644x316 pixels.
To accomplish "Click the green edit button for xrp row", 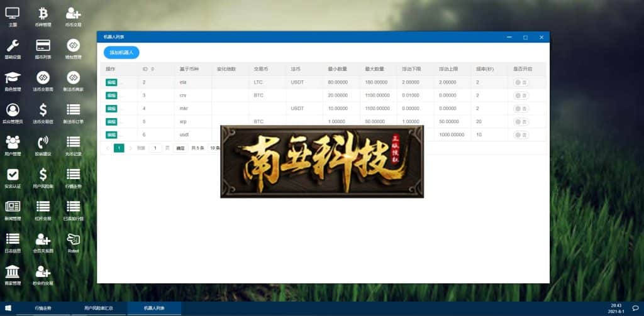I will (111, 122).
